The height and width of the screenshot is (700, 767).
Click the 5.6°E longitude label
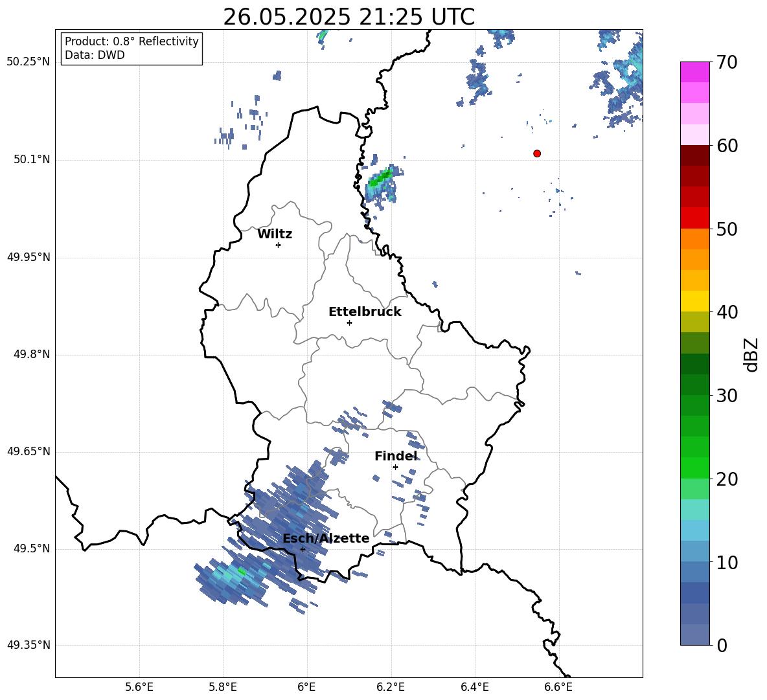139,687
